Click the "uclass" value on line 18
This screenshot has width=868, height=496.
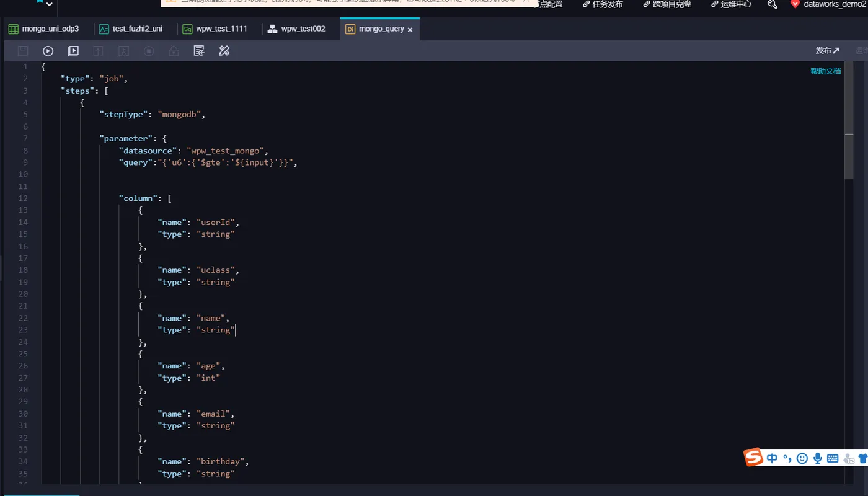(216, 270)
